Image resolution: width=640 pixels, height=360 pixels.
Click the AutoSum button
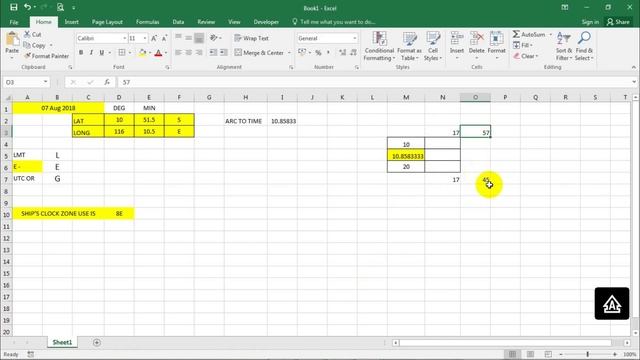coord(529,34)
